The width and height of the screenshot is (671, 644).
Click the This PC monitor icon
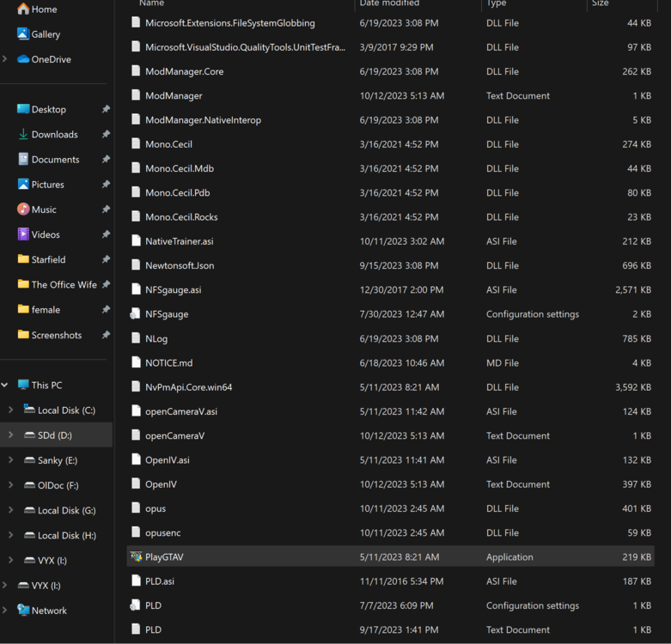coord(23,385)
